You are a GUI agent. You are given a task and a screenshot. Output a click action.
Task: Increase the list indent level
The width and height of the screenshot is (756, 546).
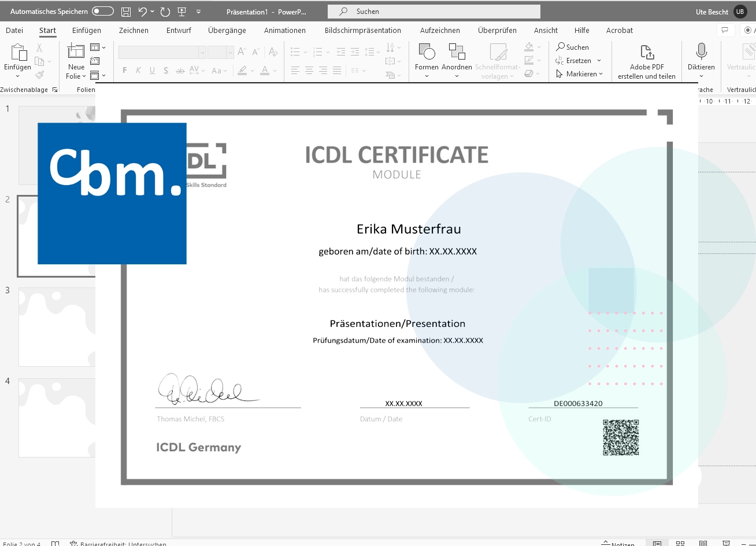click(354, 52)
